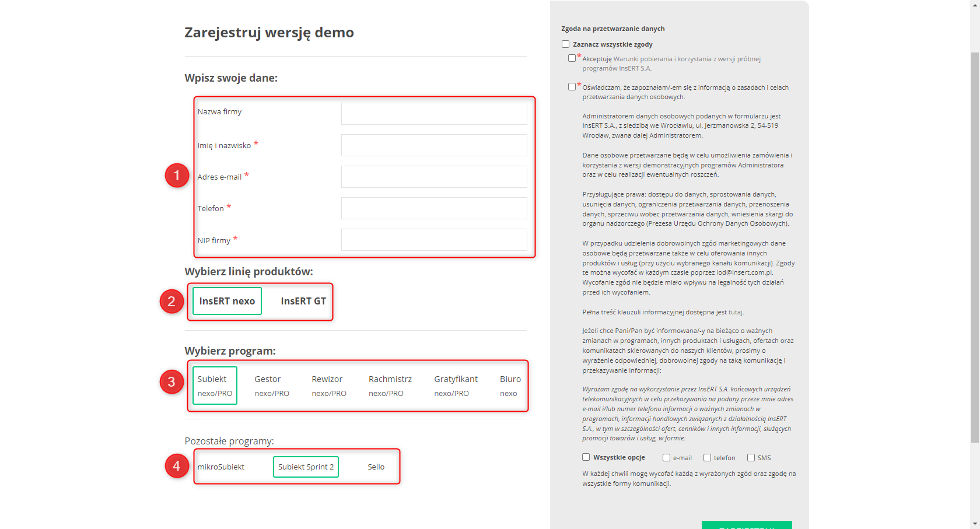Switch to InsERT GT product line
The width and height of the screenshot is (980, 529).
pos(303,301)
